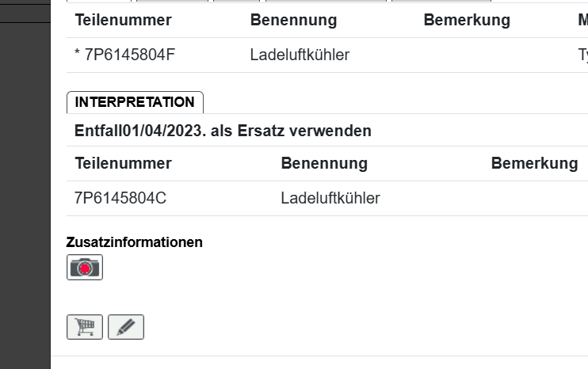Screen dimensions: 588x369
Task: Add part to shopping cart
Action: point(85,327)
